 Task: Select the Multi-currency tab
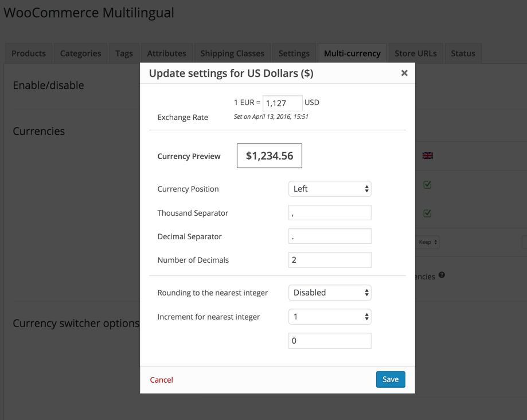click(352, 53)
